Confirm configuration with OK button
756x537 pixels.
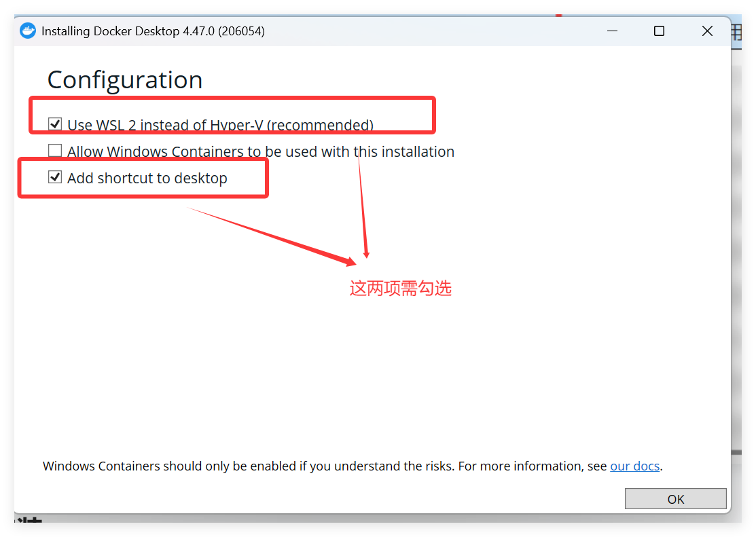coord(675,499)
